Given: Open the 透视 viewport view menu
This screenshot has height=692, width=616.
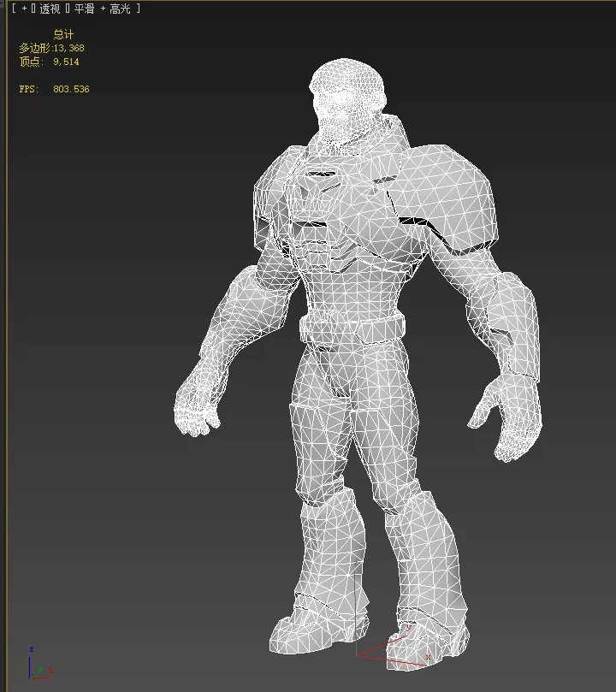Looking at the screenshot, I should (x=50, y=9).
